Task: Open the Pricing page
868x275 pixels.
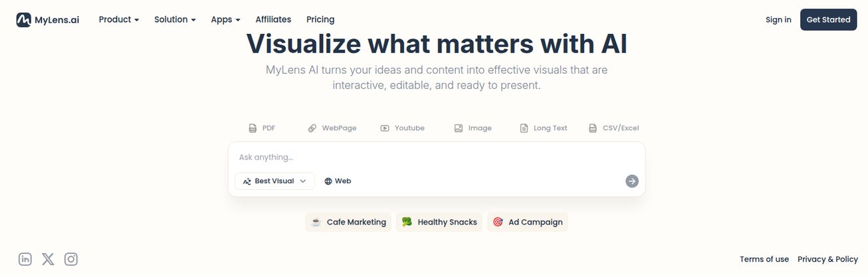Action: tap(320, 20)
